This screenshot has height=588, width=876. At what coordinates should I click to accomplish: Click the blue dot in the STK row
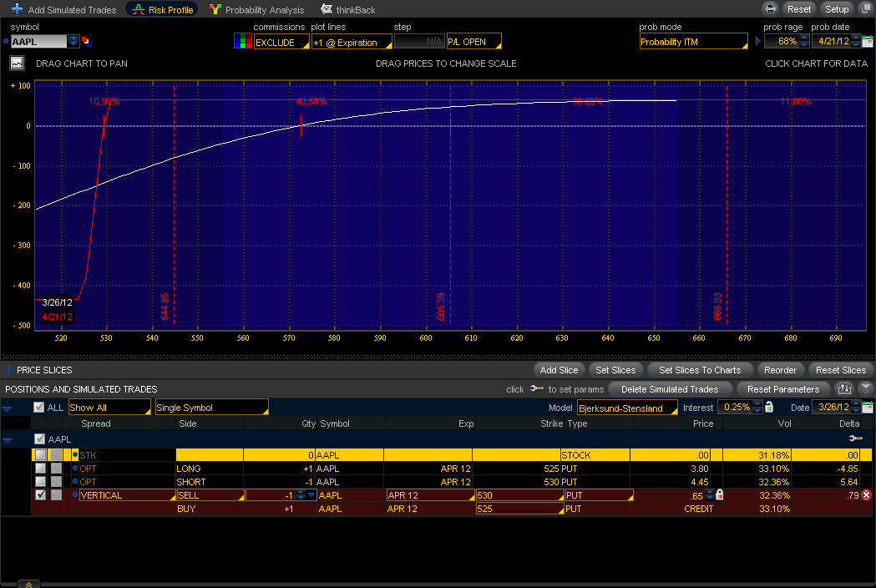coord(75,455)
